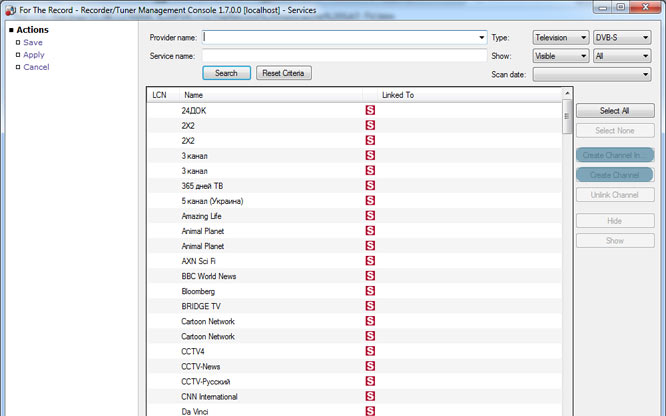Screen dimensions: 666x416
Task: Click the S icon for BBC World News
Action: tap(369, 276)
